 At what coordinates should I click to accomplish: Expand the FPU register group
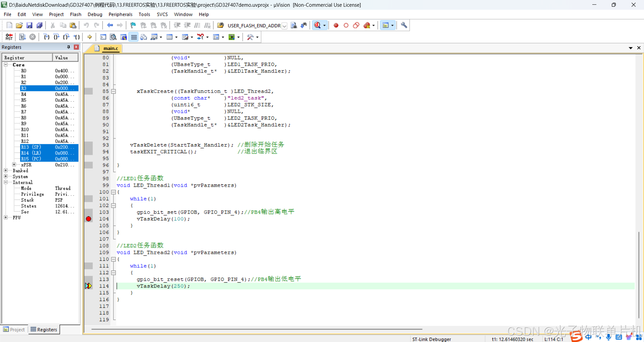(6, 217)
